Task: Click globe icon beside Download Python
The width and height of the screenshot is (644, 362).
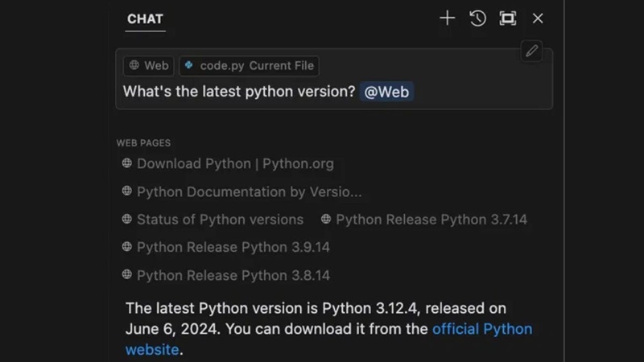Action: coord(126,163)
